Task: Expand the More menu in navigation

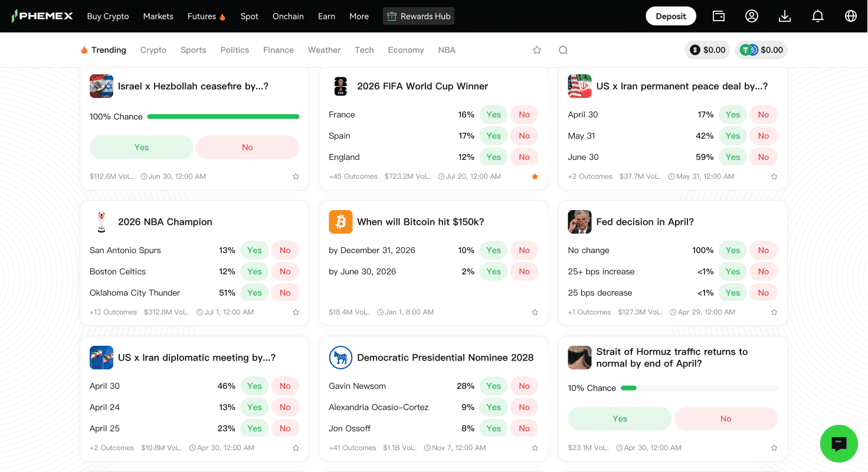Action: (x=359, y=16)
